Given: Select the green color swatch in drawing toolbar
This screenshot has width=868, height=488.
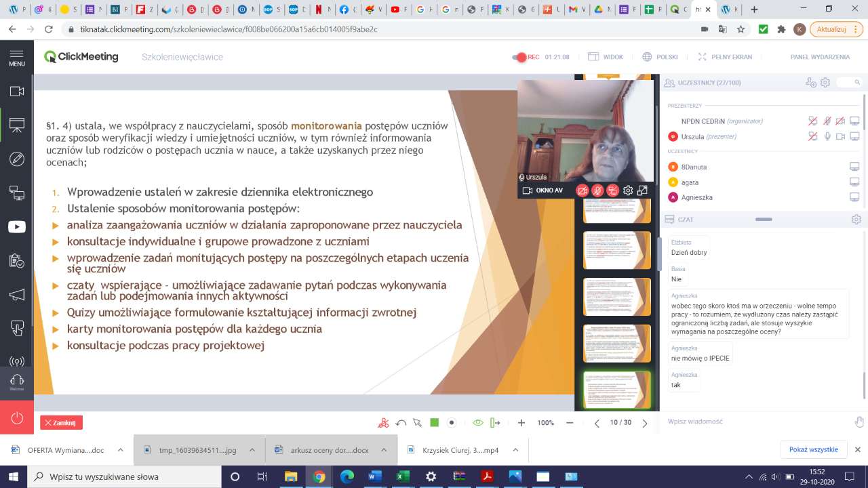Looking at the screenshot, I should tap(435, 423).
